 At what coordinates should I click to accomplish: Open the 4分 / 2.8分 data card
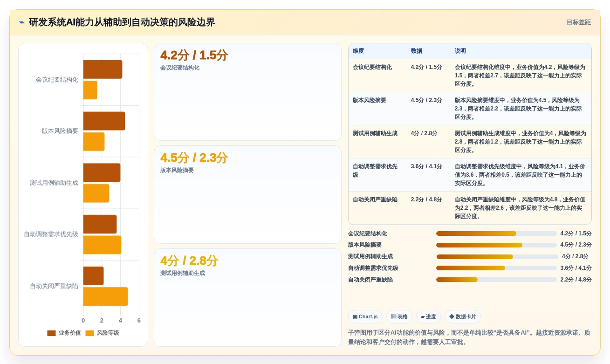tap(247, 297)
